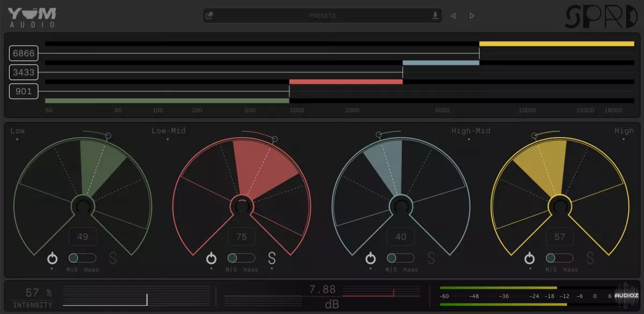Click the preset browser open icon
The height and width of the screenshot is (314, 644).
click(x=210, y=16)
